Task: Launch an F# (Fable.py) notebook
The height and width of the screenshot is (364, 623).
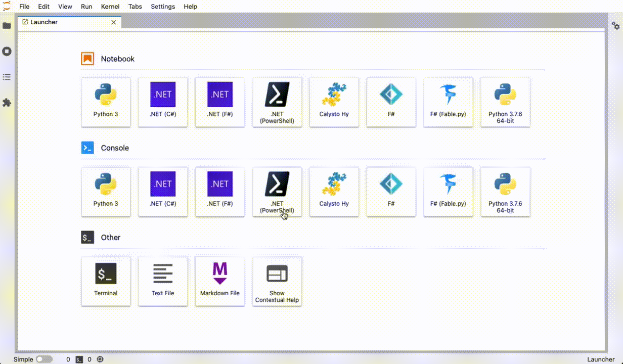Action: pos(449,102)
